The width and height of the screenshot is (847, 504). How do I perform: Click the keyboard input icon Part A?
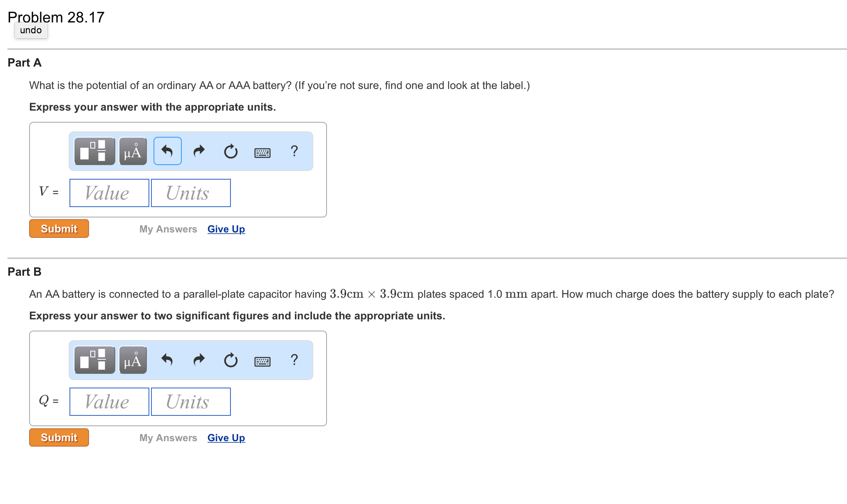(263, 151)
